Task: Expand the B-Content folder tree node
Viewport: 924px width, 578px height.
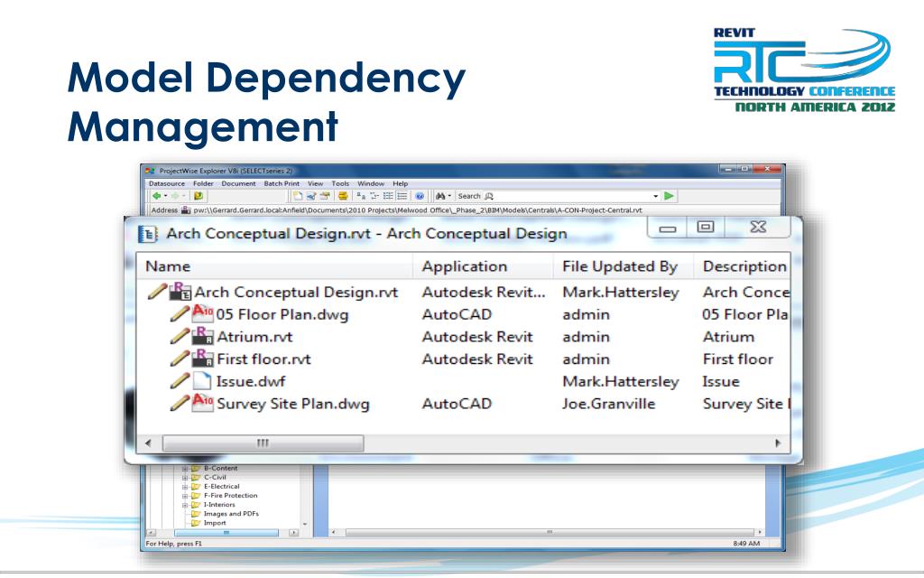Action: coord(185,469)
